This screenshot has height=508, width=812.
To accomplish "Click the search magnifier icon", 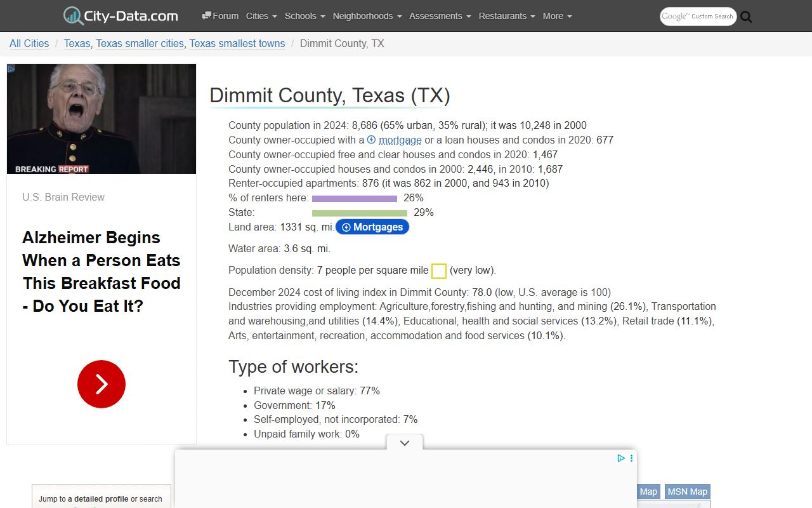I will [746, 17].
